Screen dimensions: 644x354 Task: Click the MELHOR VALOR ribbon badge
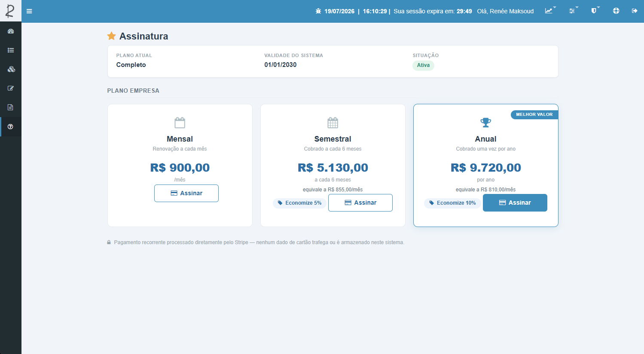534,115
